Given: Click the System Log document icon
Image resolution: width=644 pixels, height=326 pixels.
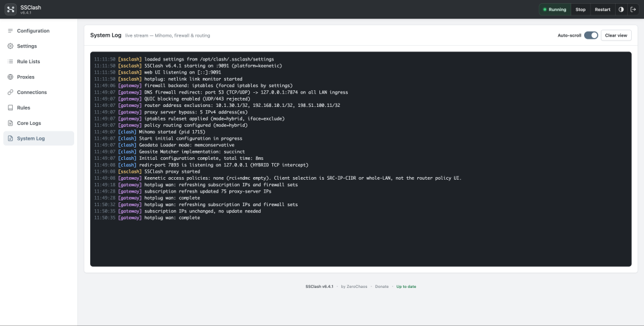Looking at the screenshot, I should pos(10,139).
